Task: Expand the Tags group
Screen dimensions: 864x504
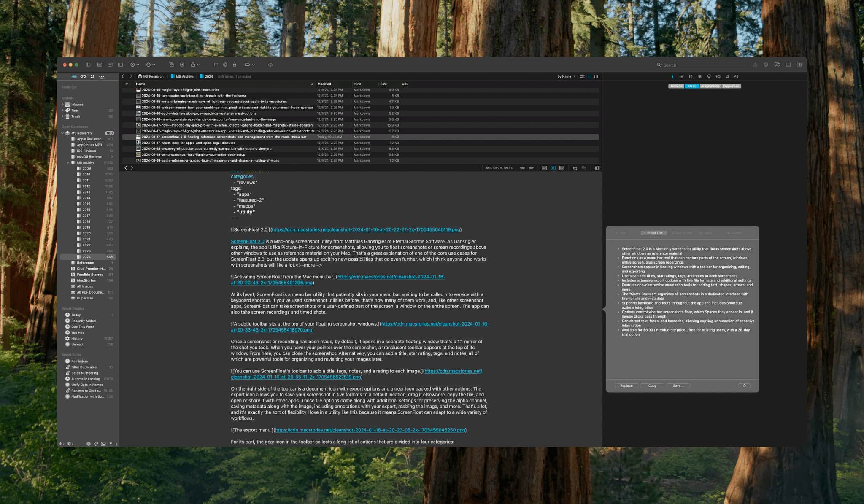Action: (x=63, y=111)
